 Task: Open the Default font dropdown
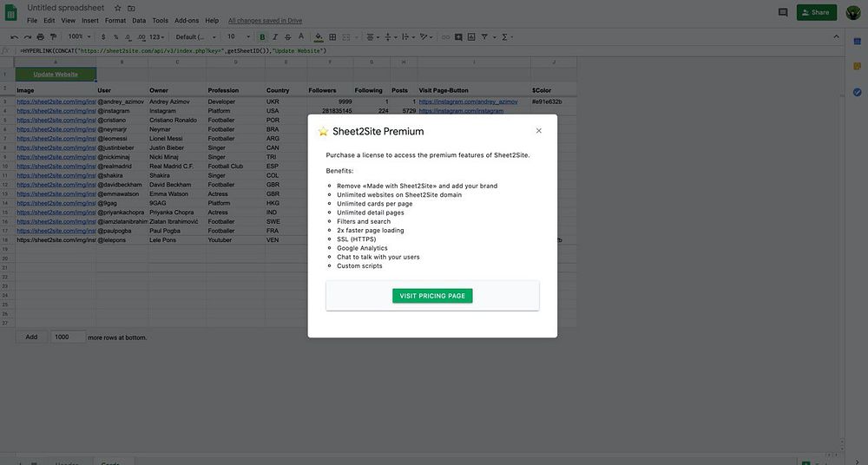coord(196,37)
